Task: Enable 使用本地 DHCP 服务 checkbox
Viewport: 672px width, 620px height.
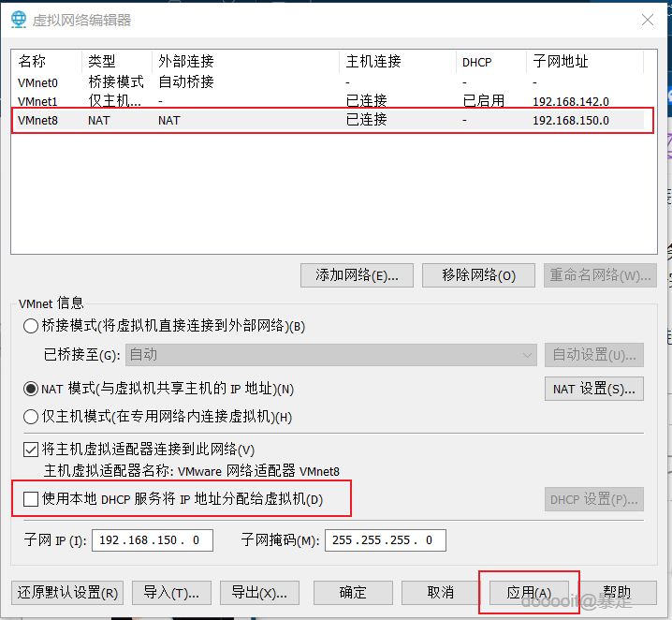Action: point(31,499)
